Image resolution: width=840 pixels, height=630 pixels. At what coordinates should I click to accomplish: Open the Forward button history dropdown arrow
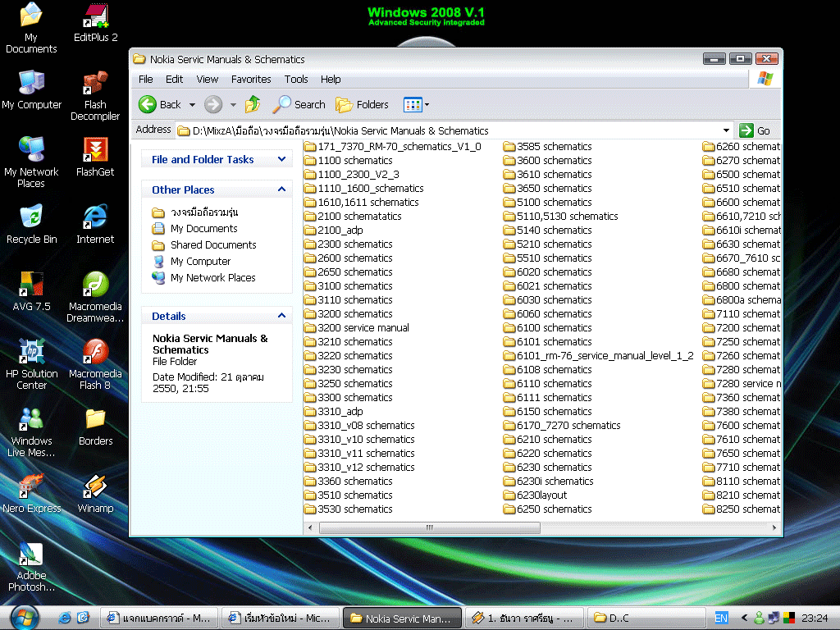[x=233, y=104]
